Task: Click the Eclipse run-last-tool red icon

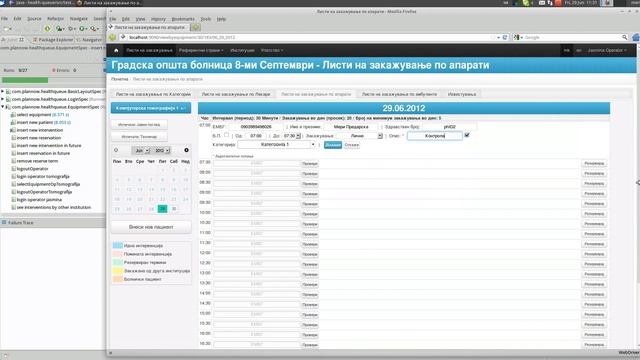Action: (x=94, y=29)
